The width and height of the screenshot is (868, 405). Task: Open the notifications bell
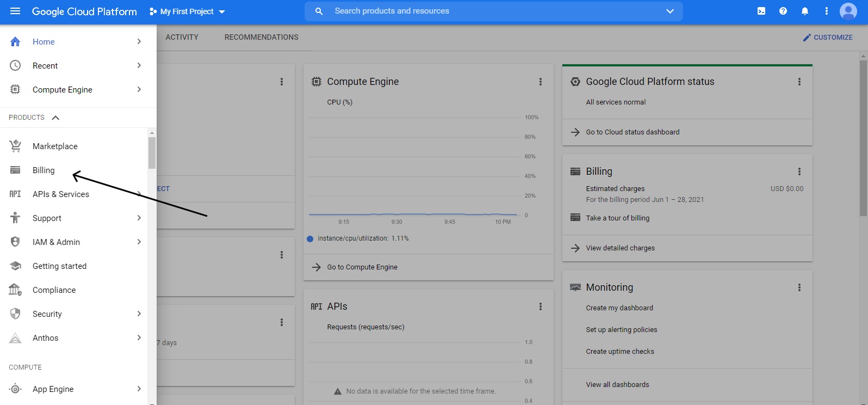(x=805, y=11)
